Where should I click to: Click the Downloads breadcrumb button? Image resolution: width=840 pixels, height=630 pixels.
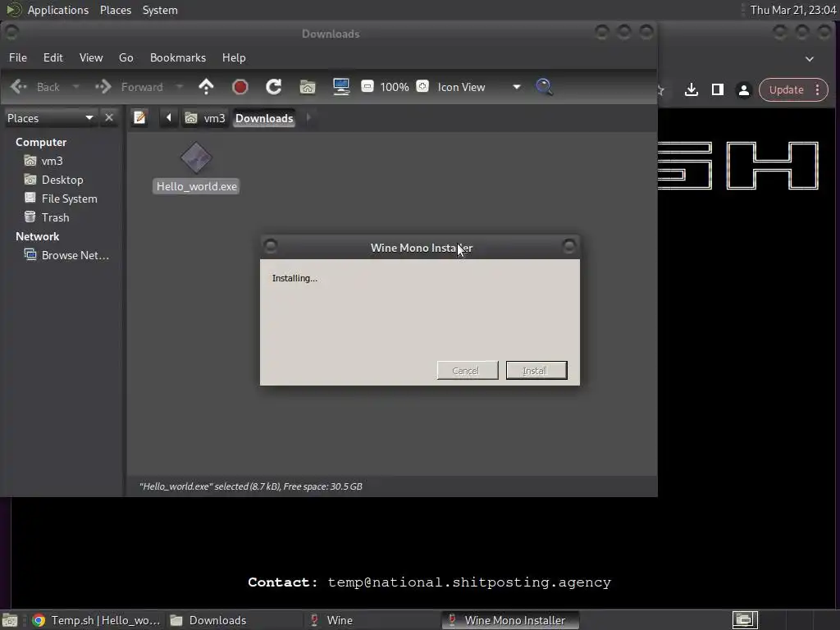(264, 118)
